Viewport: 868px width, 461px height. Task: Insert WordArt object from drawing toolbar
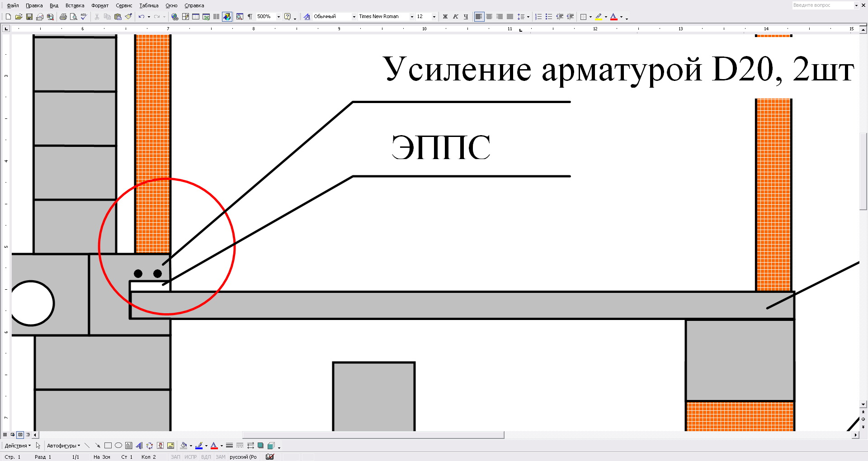[139, 446]
